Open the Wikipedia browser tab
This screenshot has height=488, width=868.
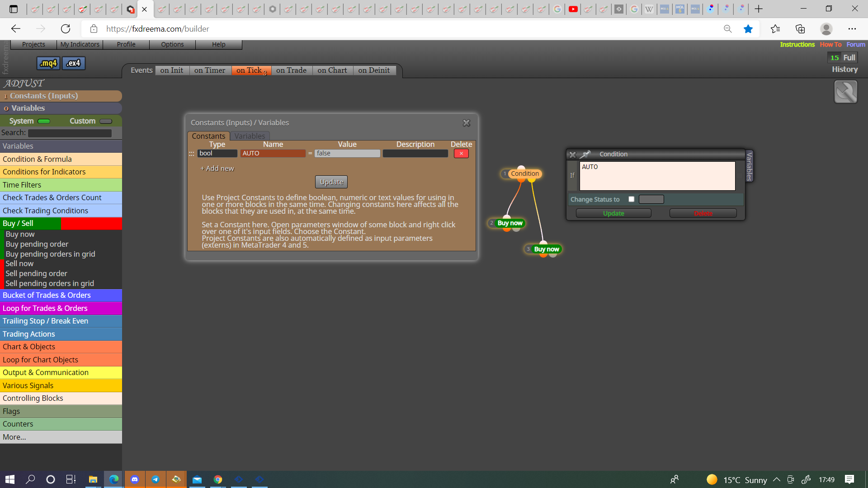[x=649, y=9]
